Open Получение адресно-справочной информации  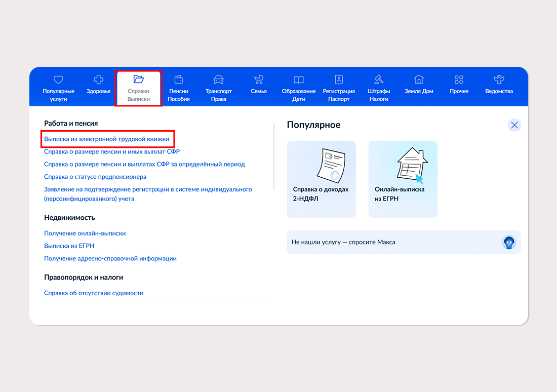(110, 258)
